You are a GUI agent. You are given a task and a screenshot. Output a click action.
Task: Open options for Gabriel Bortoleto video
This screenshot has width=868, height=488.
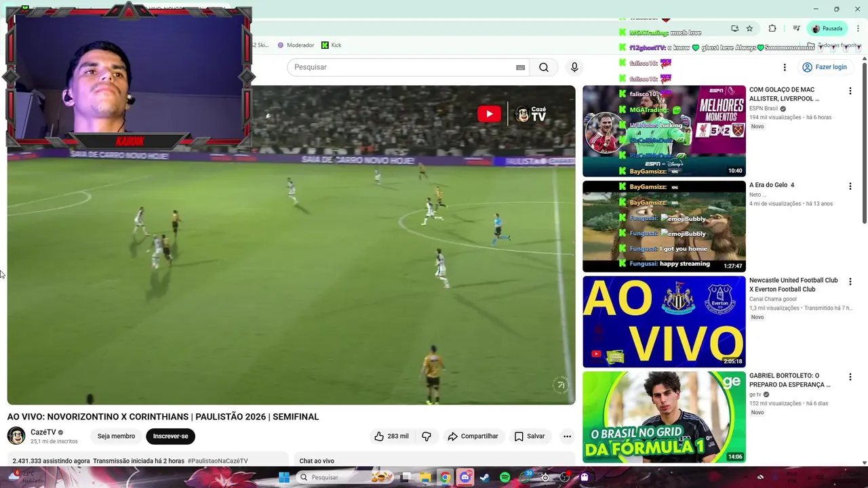[850, 377]
